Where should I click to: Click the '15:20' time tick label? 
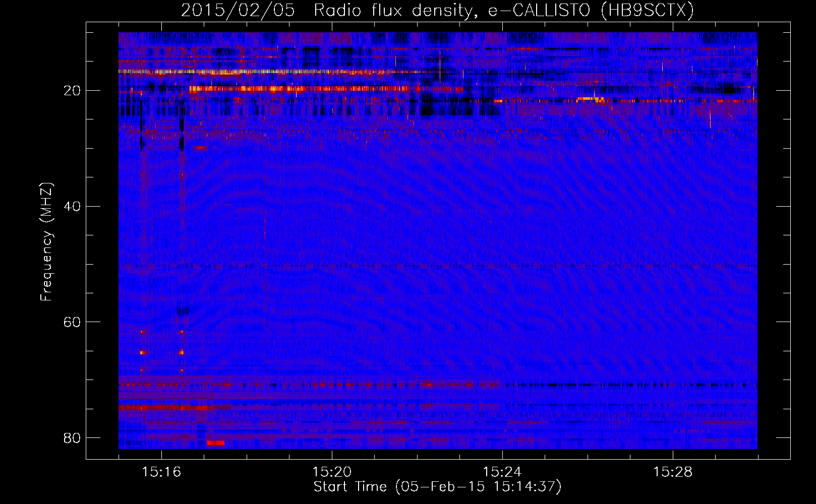coord(332,472)
